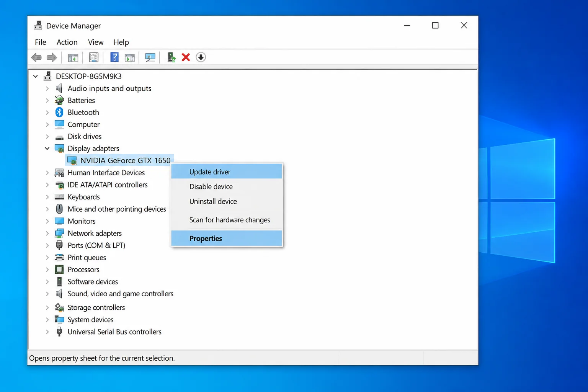Screen dimensions: 588x392
Task: Choose Scan for hardware changes menu entry
Action: point(227,220)
